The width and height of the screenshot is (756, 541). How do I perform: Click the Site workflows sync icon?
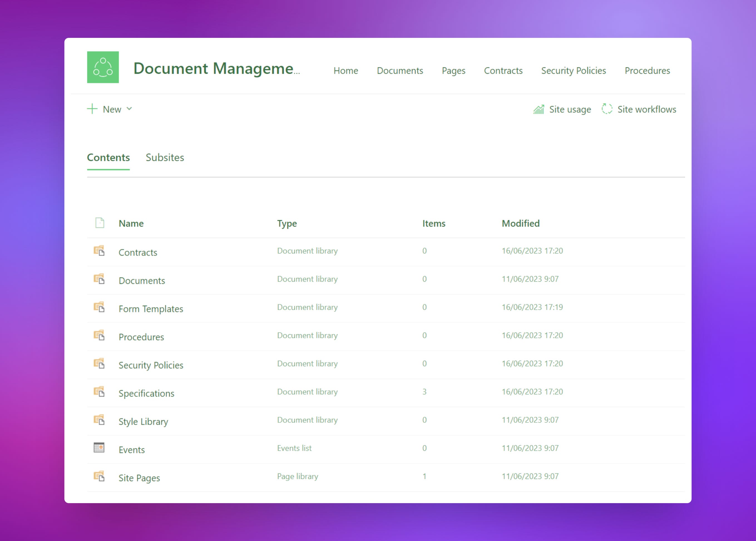(x=607, y=109)
